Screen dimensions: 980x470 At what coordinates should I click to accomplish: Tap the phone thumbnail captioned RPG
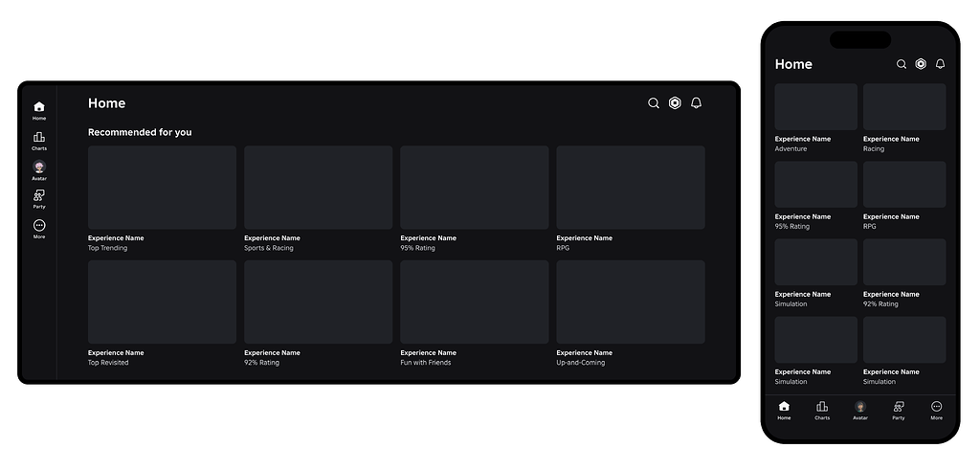(904, 185)
